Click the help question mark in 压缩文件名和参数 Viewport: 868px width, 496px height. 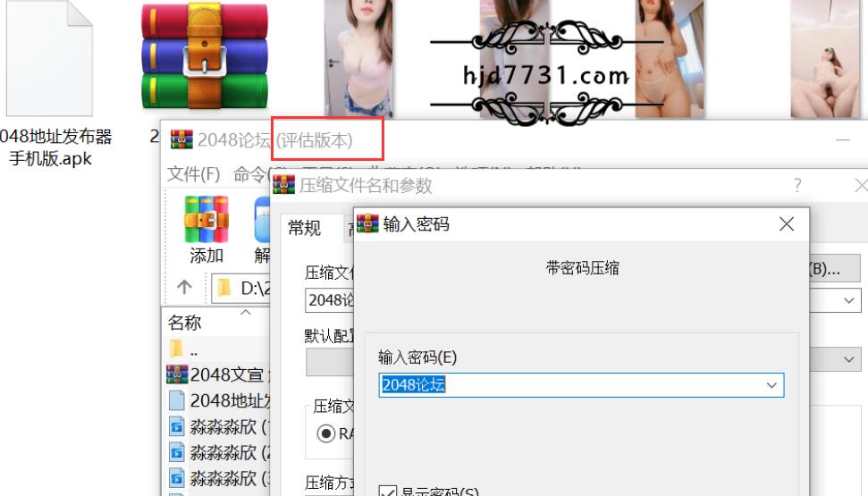(797, 185)
